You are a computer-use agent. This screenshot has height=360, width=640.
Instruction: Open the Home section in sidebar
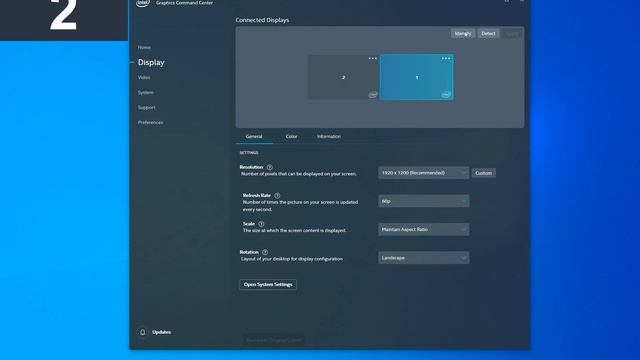click(x=144, y=47)
